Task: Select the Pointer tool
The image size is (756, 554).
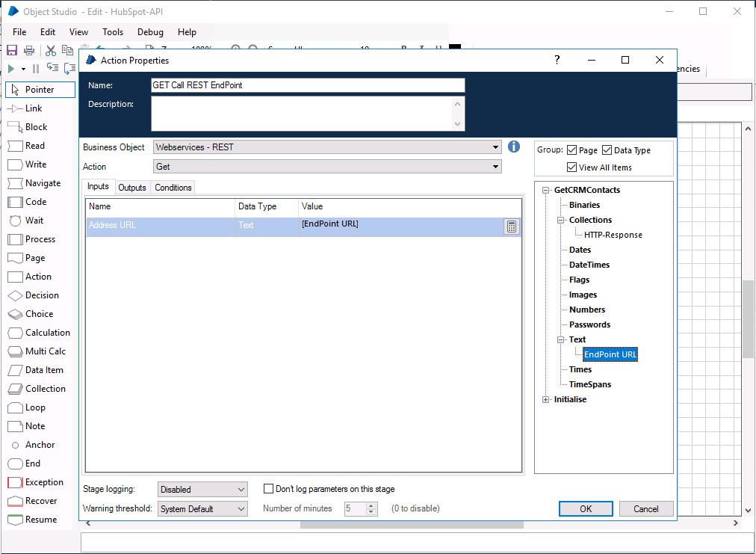Action: [40, 90]
